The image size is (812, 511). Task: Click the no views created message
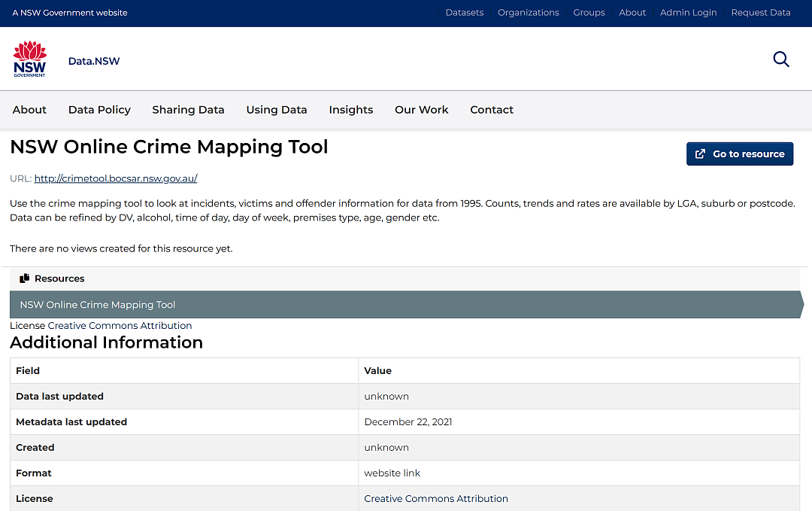(x=121, y=249)
